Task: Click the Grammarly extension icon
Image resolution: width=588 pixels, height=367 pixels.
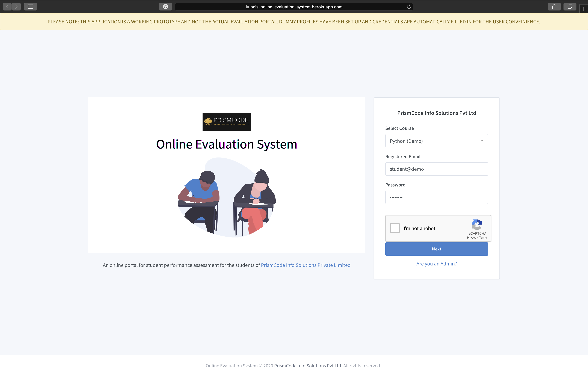Action: click(x=166, y=7)
